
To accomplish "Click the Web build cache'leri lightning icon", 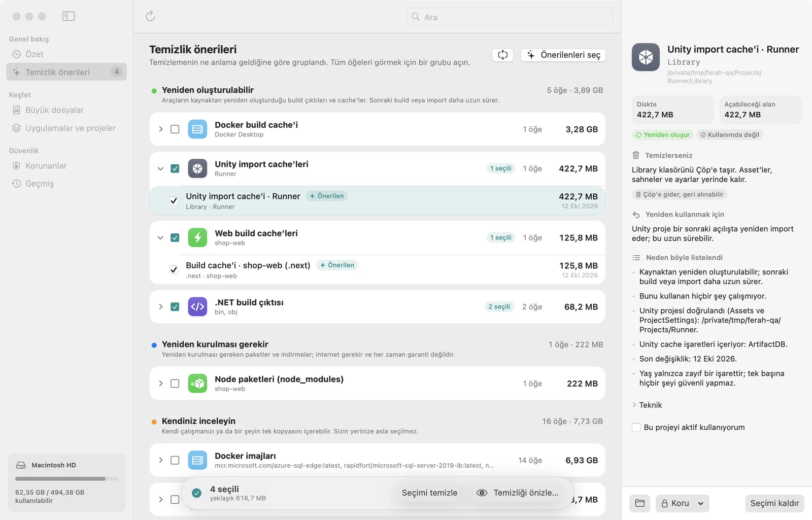I will point(197,237).
